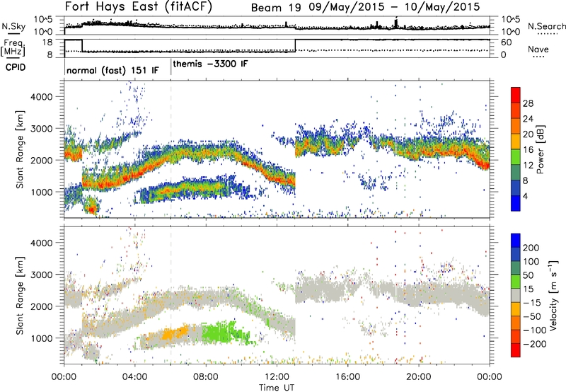Click the Slant Range [km] label of power panel
The image size is (566, 392).
tap(20, 149)
